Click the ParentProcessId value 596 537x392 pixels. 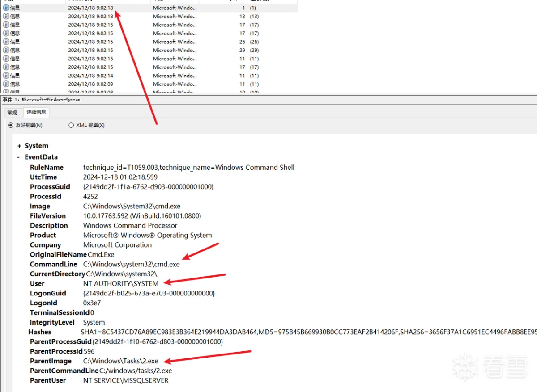89,351
